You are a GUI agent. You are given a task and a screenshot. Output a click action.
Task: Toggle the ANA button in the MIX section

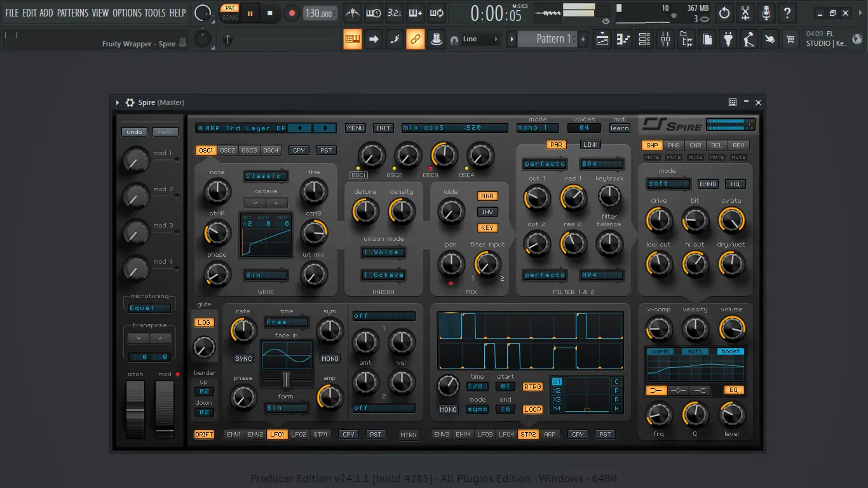pyautogui.click(x=487, y=196)
